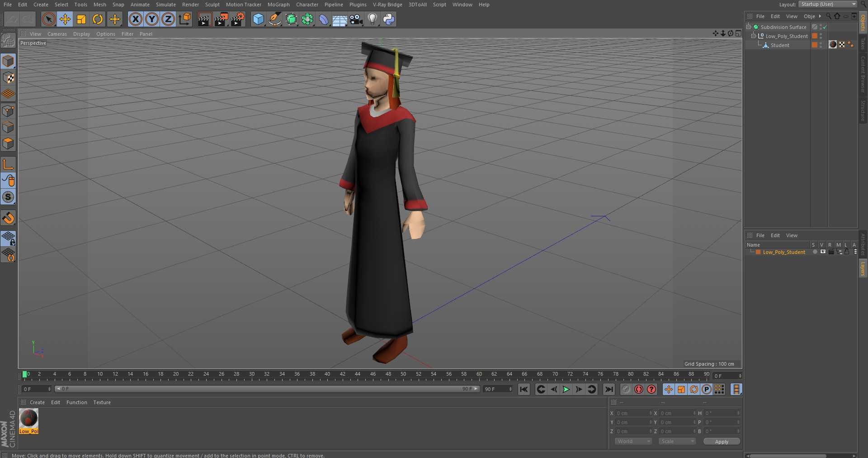
Task: Click the magnet Workplane icon
Action: [8, 218]
